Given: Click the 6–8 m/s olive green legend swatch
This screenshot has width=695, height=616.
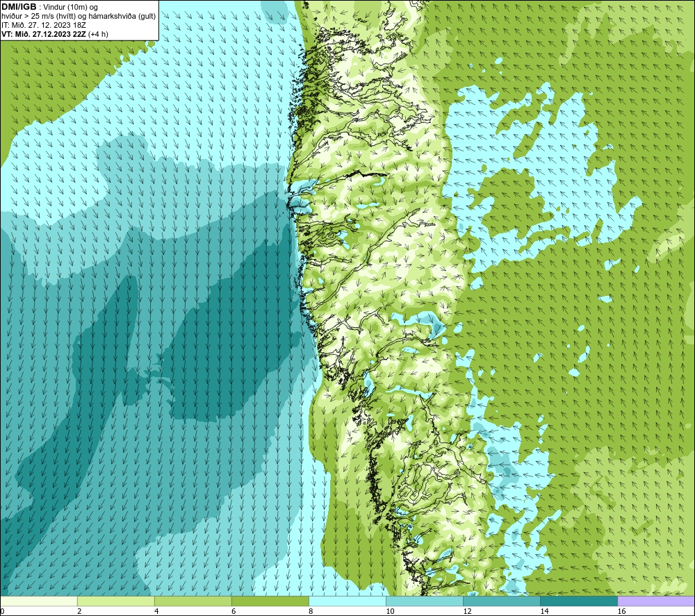Looking at the screenshot, I should coord(270,601).
